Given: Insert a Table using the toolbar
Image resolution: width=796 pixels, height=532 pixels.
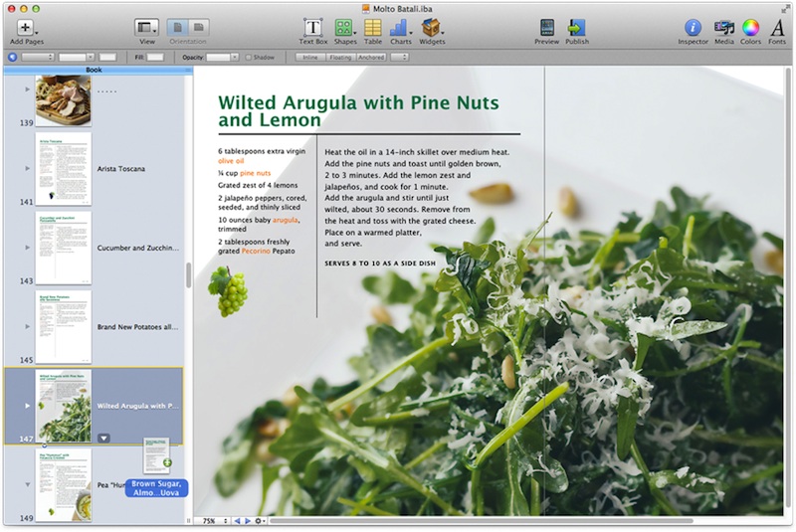Looking at the screenshot, I should (372, 28).
